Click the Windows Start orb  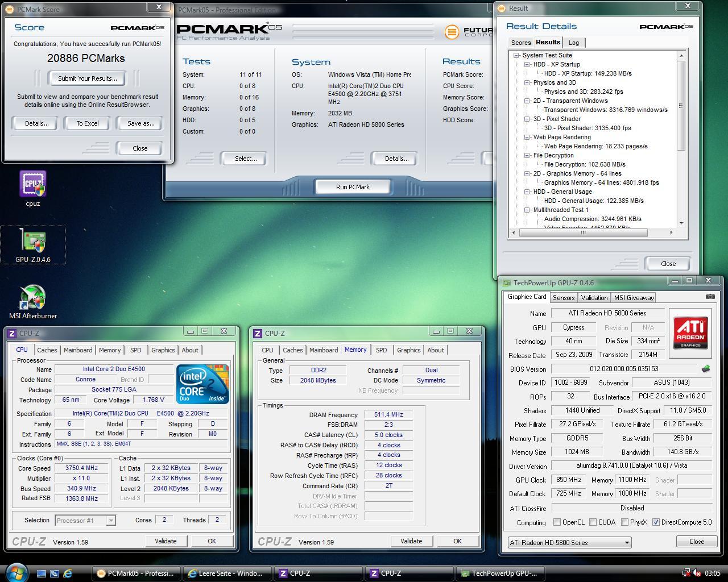[x=15, y=572]
